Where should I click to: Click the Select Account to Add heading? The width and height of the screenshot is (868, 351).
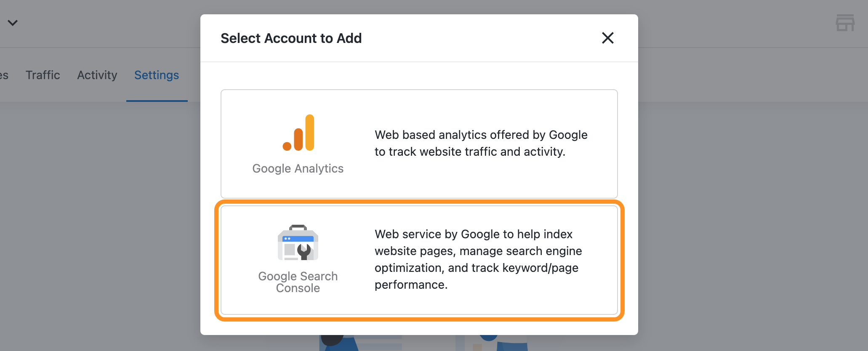coord(291,38)
